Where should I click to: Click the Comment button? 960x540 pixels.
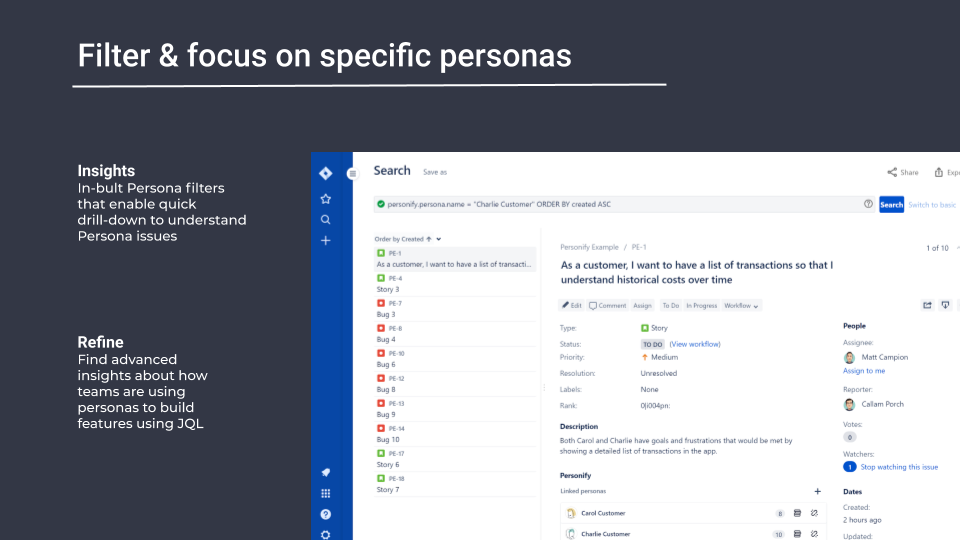tap(607, 306)
